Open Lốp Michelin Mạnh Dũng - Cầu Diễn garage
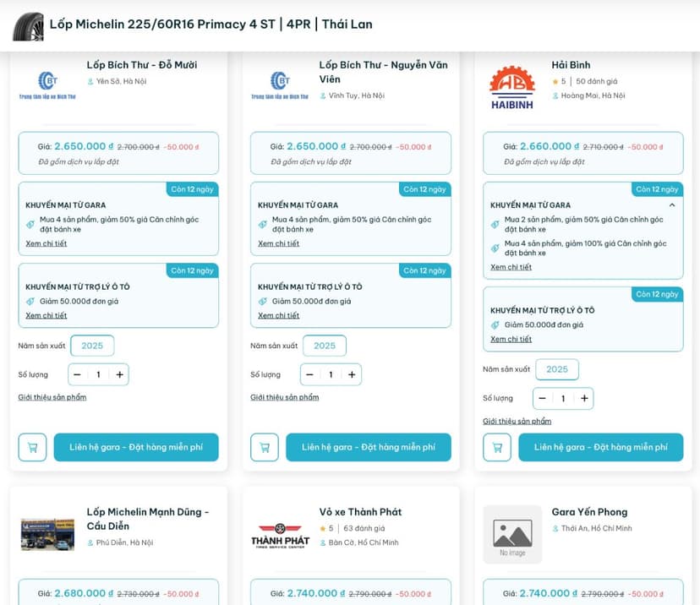Screen dimensions: 700x605 148,519
